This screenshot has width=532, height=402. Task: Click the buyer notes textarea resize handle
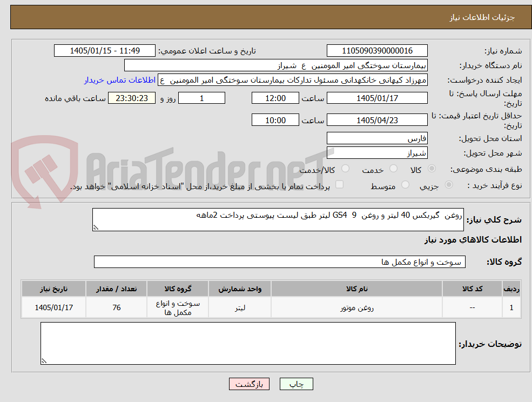coord(44,361)
